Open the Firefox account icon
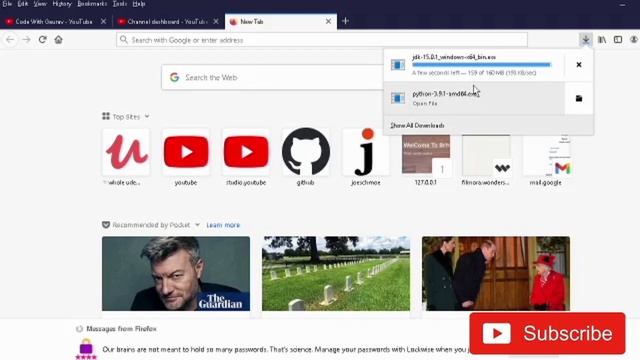The image size is (640, 360). pos(634,40)
